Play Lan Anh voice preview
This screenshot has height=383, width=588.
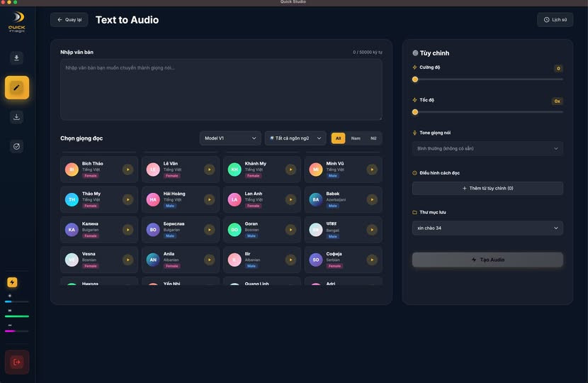point(290,200)
